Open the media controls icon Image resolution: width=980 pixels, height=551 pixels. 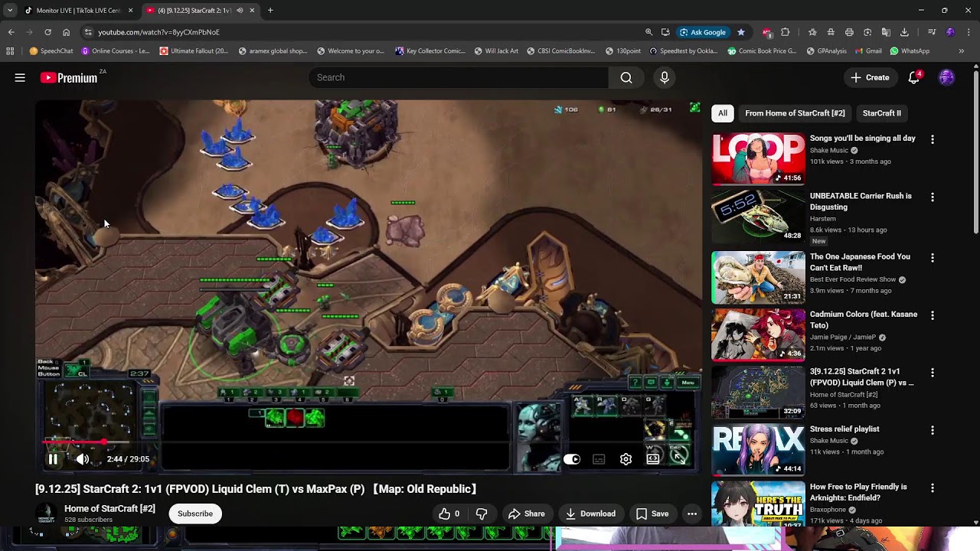(x=932, y=32)
